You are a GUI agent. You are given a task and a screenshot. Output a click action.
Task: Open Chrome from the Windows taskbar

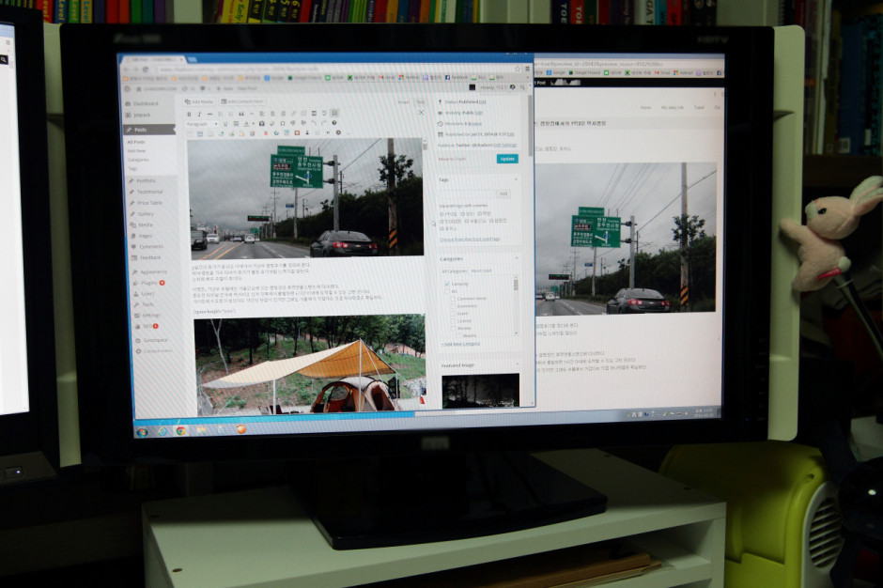[180, 430]
